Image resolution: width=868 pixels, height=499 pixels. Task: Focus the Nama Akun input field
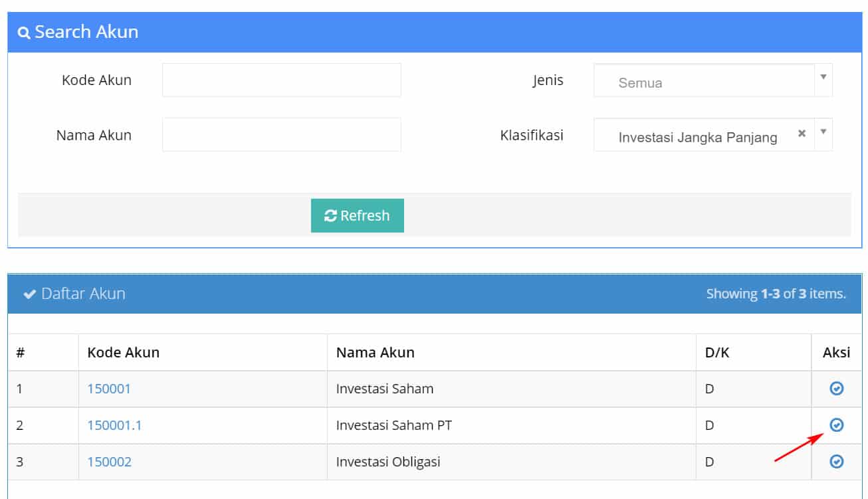point(282,135)
